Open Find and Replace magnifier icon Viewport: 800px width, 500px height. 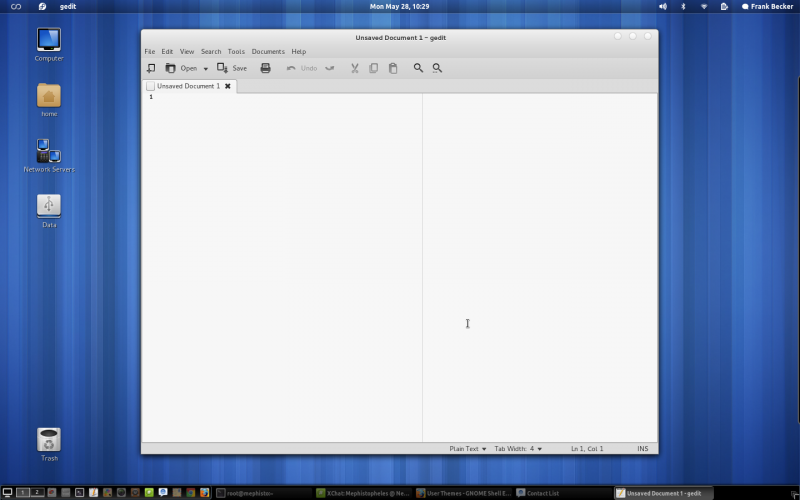(x=437, y=68)
